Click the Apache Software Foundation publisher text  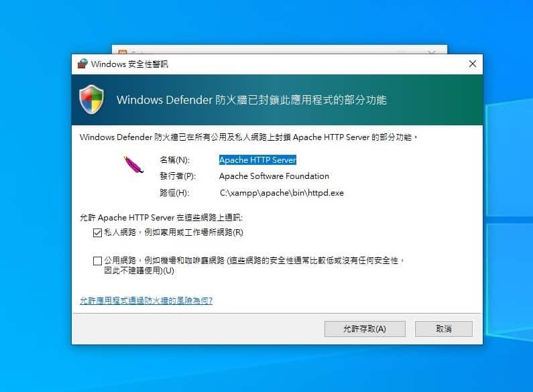274,176
